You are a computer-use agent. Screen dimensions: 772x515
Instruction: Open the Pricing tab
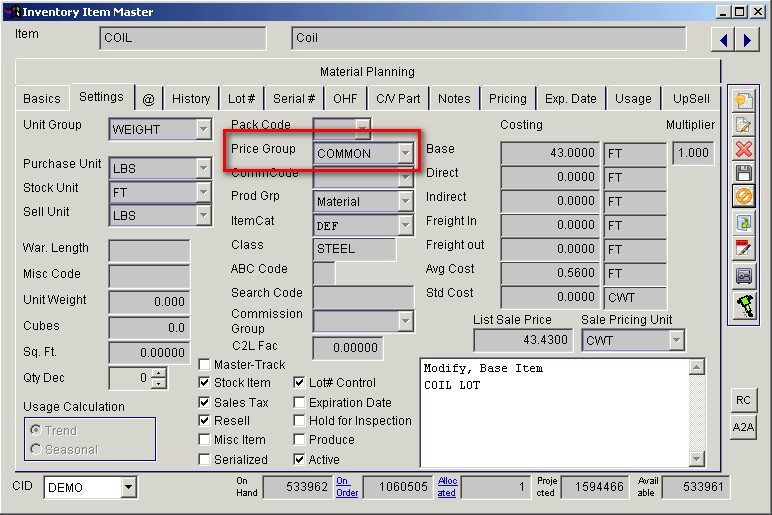tap(507, 99)
